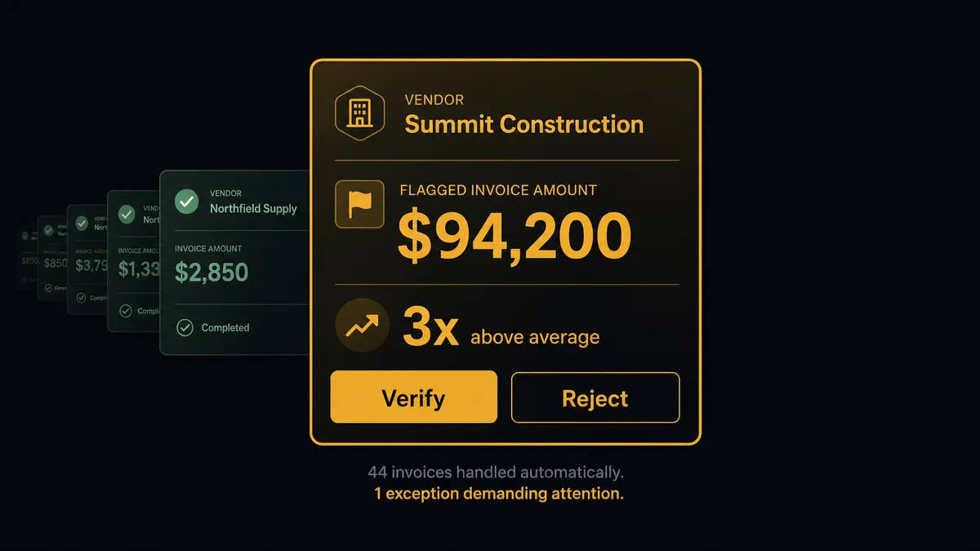
Task: Click the completed check circle on the $1,33 card
Action: coord(125,311)
